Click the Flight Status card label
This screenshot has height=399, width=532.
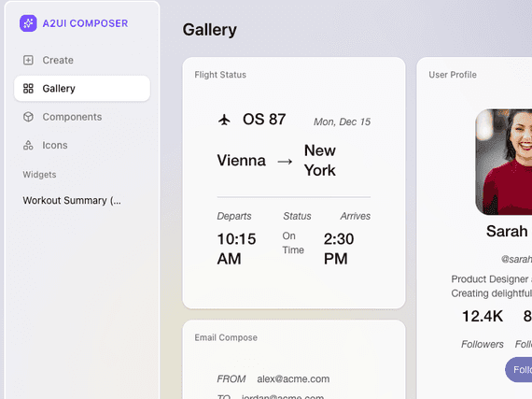(220, 75)
